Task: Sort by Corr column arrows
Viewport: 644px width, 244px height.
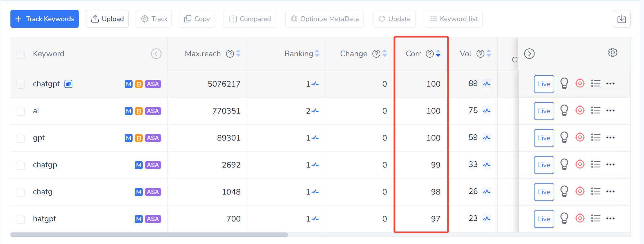Action: (x=438, y=53)
